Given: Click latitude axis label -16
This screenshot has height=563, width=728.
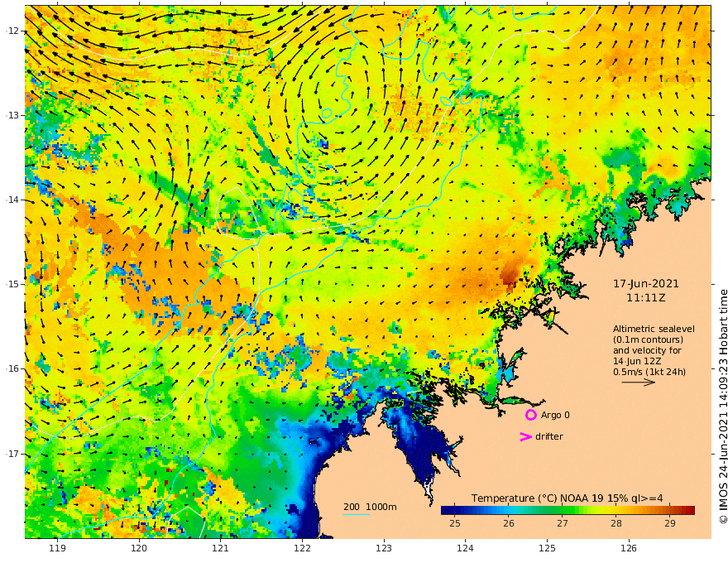Looking at the screenshot, I should tap(13, 368).
